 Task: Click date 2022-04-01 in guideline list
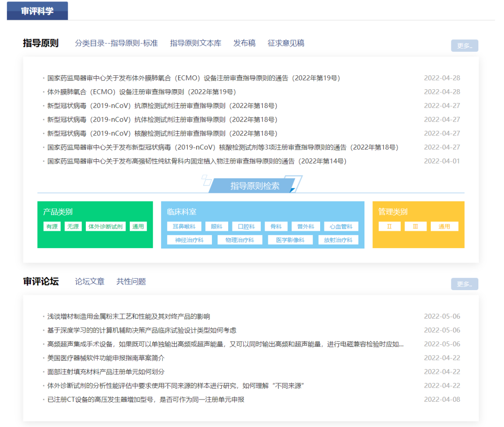[x=442, y=161]
